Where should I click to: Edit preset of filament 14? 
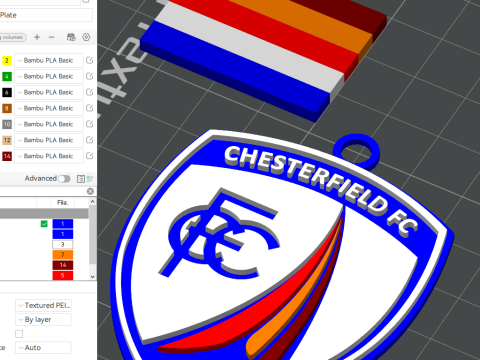pyautogui.click(x=89, y=156)
